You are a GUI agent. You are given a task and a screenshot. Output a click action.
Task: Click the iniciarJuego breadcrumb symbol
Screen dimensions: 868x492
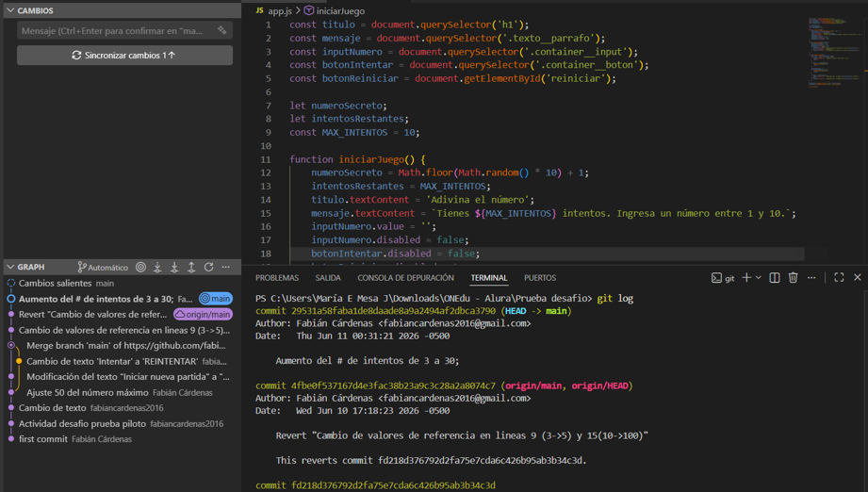click(x=340, y=11)
